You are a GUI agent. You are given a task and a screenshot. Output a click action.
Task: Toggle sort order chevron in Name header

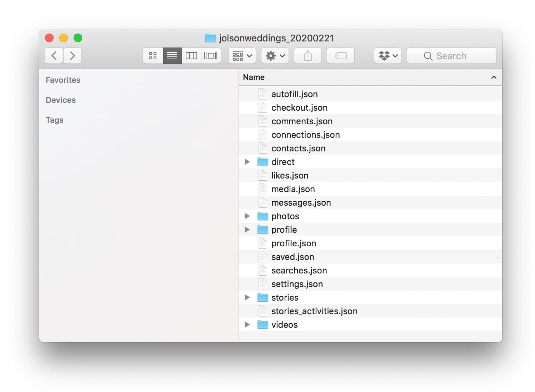tap(494, 77)
